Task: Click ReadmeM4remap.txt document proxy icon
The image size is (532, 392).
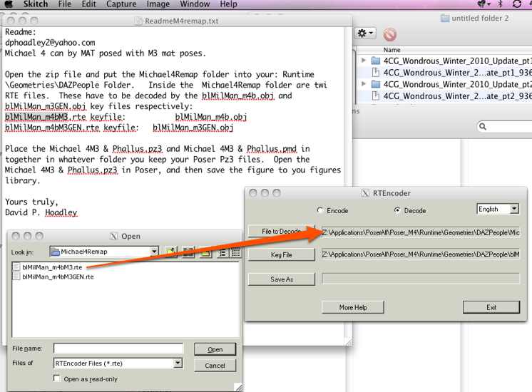Action: click(138, 21)
